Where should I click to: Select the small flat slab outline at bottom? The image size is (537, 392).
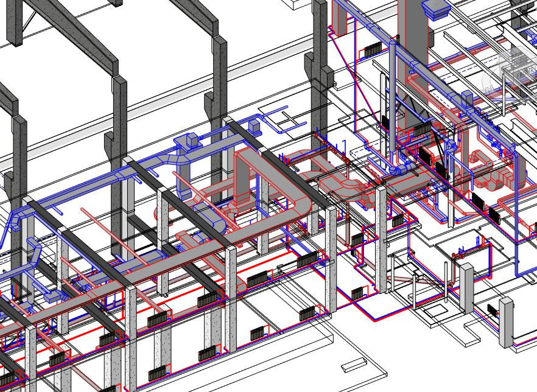354,365
